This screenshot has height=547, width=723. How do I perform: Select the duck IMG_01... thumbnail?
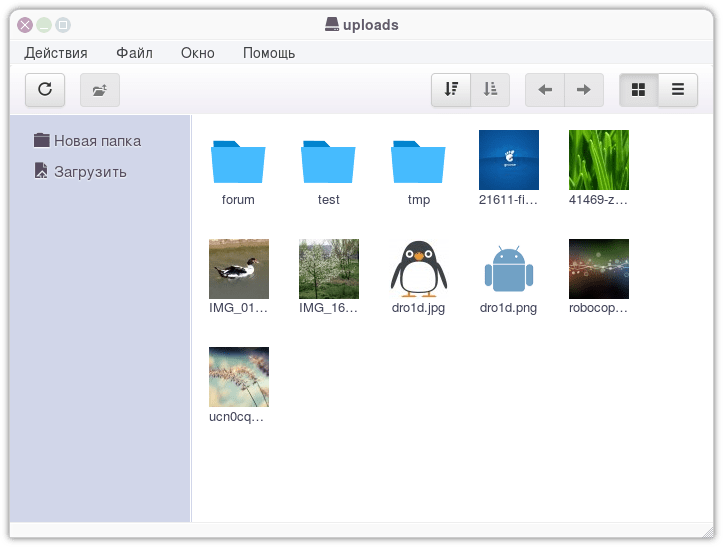239,268
